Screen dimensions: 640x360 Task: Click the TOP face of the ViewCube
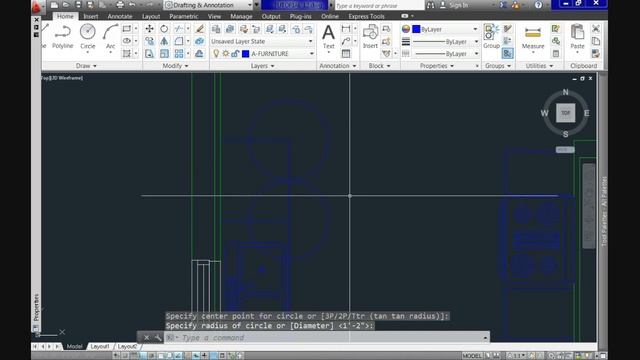click(565, 113)
